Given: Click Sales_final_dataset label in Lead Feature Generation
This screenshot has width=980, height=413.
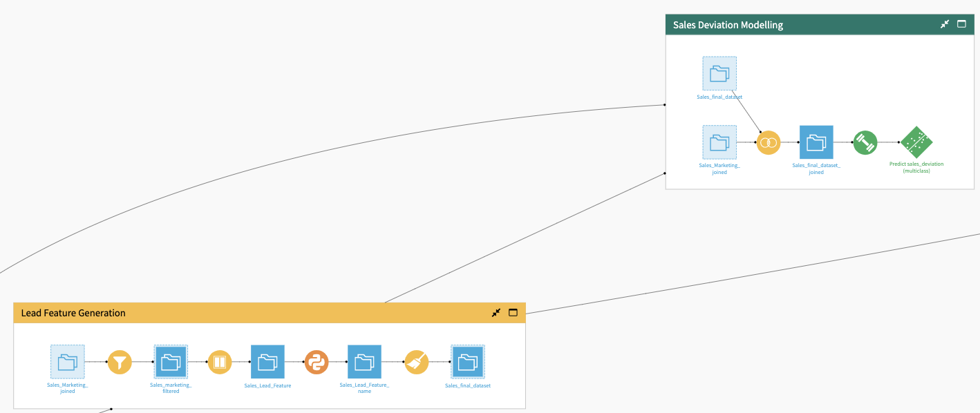Looking at the screenshot, I should [x=468, y=385].
